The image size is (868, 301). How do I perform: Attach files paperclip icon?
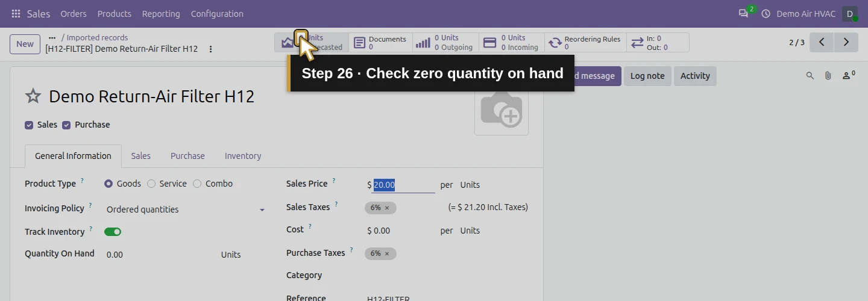(x=828, y=76)
